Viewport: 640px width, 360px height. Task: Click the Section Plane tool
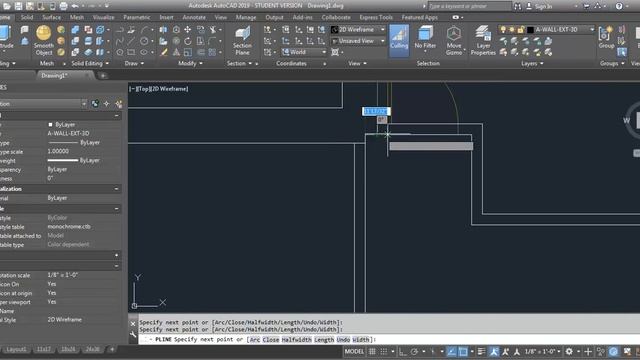[242, 40]
